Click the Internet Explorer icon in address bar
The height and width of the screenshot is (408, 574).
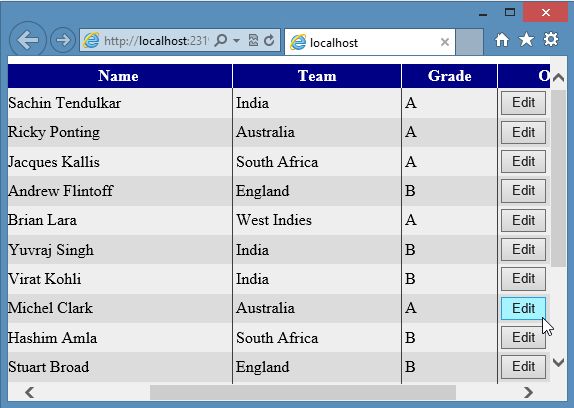pyautogui.click(x=91, y=40)
